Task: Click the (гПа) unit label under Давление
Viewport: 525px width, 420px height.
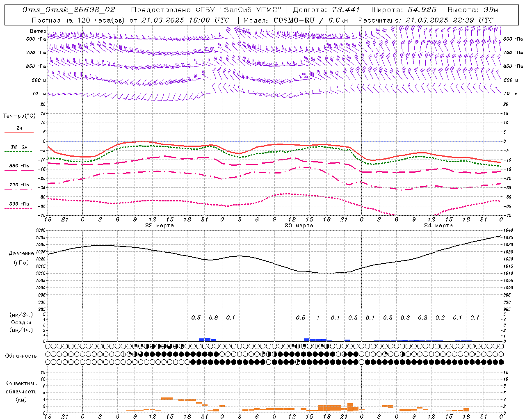Action: pos(21,263)
